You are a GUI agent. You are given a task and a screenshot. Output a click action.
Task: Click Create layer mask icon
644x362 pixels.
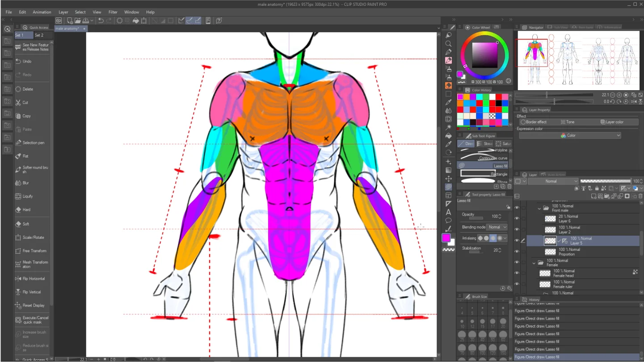pos(627,196)
